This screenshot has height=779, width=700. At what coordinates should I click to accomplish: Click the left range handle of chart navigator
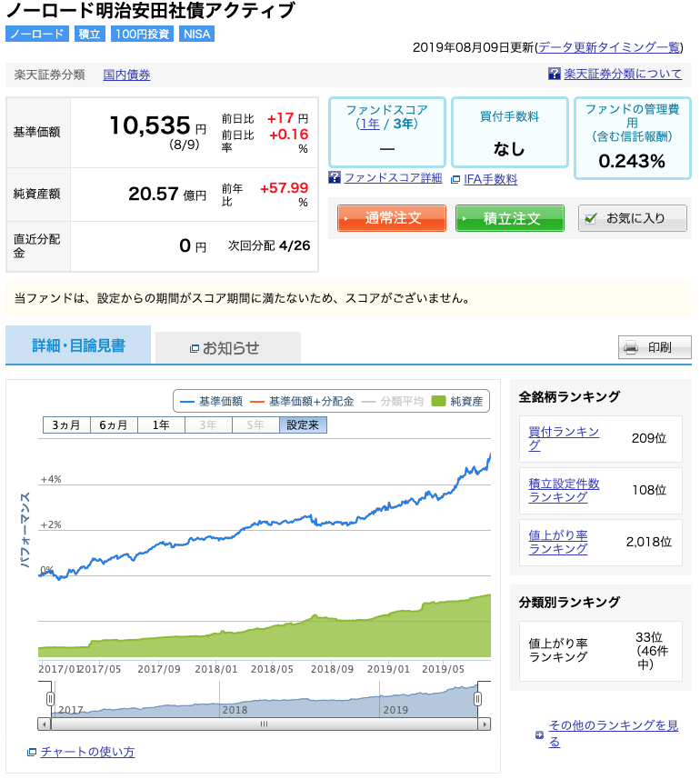pyautogui.click(x=50, y=699)
